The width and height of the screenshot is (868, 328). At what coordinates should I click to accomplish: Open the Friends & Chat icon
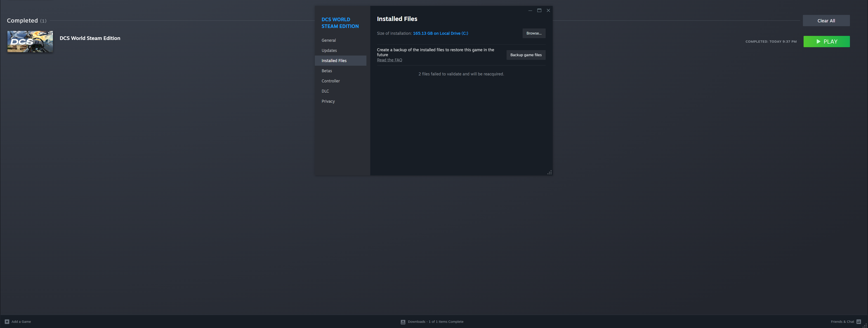point(859,322)
